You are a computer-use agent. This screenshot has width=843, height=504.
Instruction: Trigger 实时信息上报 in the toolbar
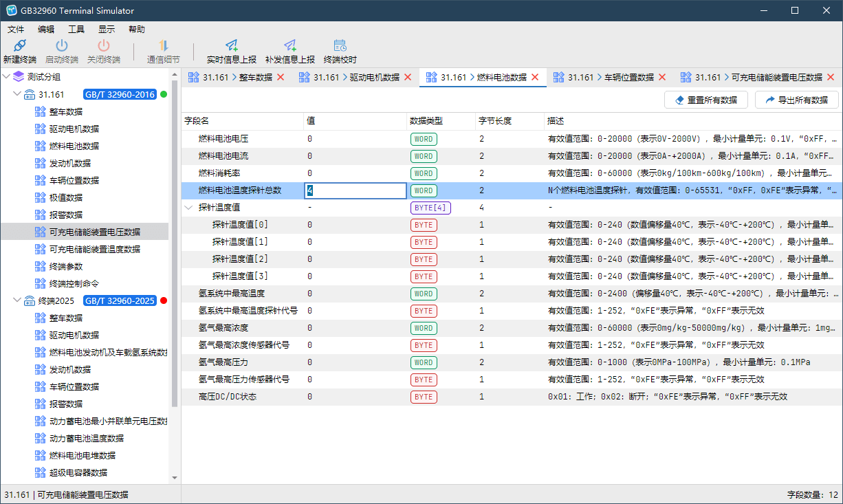tap(231, 50)
